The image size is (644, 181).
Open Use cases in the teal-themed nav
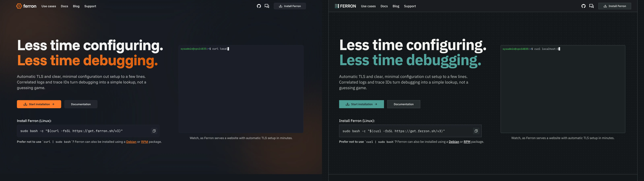coord(368,6)
